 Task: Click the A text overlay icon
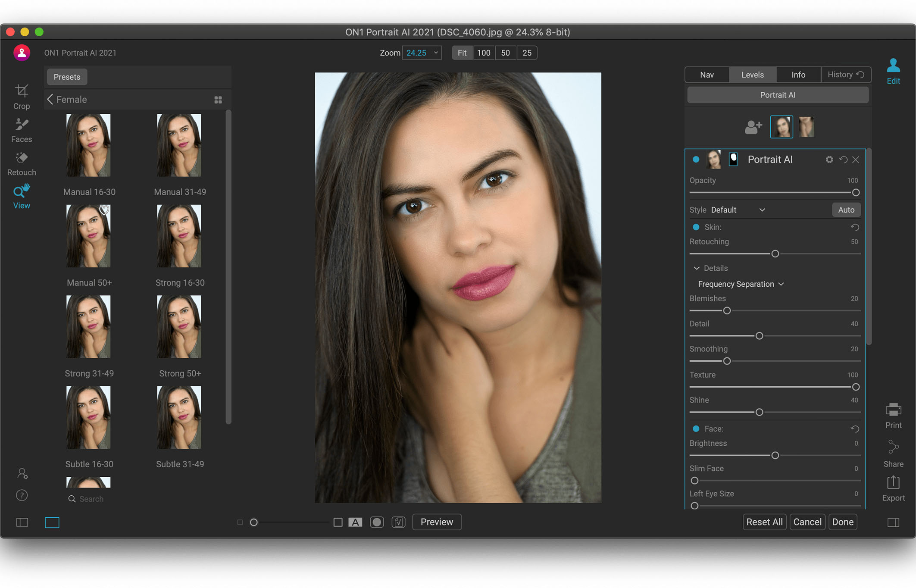click(x=355, y=522)
